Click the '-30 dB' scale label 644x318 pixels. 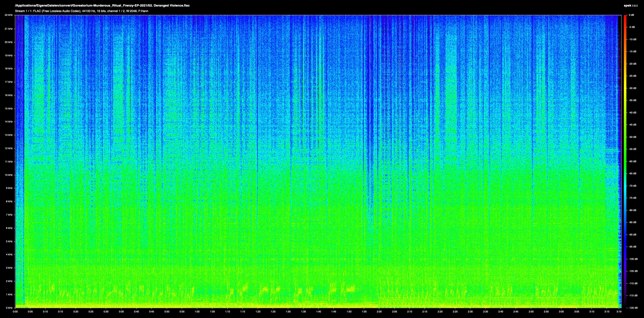click(x=632, y=88)
